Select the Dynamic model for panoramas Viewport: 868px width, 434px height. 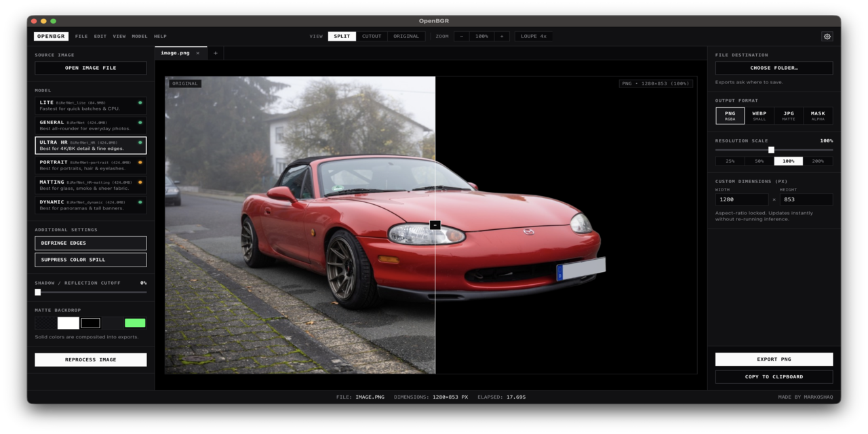click(91, 205)
